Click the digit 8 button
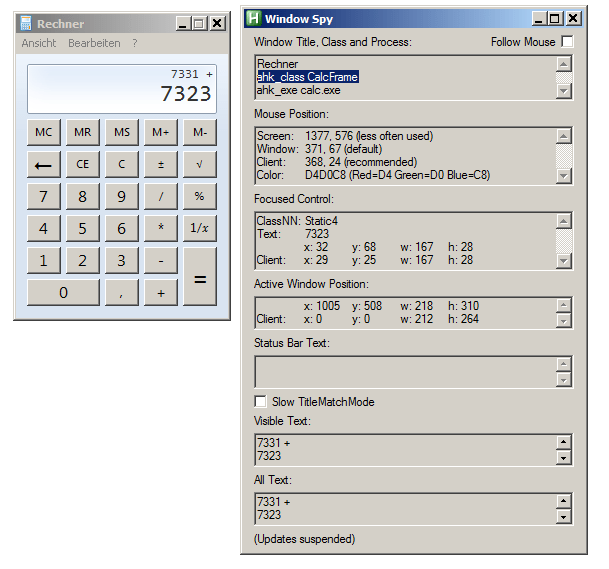The height and width of the screenshot is (569, 609). coord(83,196)
